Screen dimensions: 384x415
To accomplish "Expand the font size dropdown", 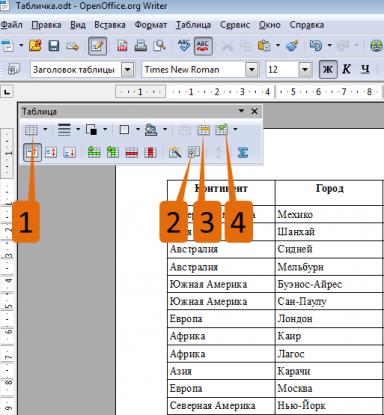I will pyautogui.click(x=305, y=70).
